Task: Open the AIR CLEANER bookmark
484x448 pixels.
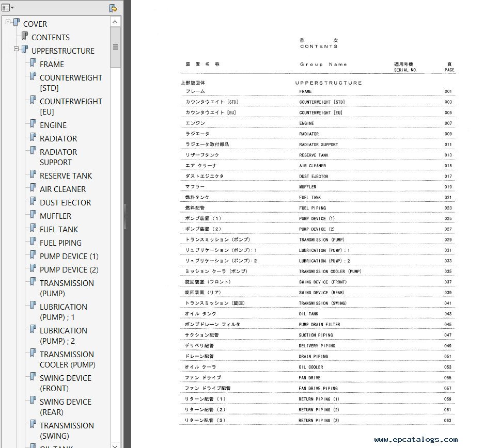Action: click(63, 189)
